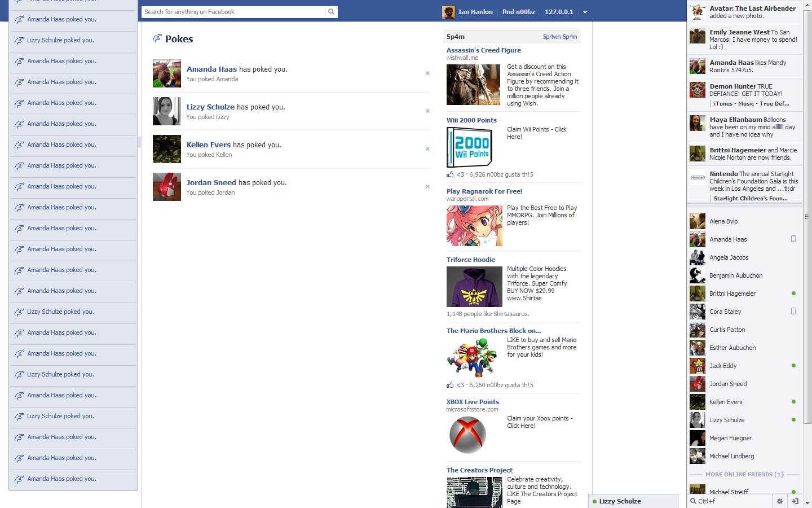The height and width of the screenshot is (508, 812).
Task: Open Amanda Haas's name link in Pokes list
Action: 211,69
